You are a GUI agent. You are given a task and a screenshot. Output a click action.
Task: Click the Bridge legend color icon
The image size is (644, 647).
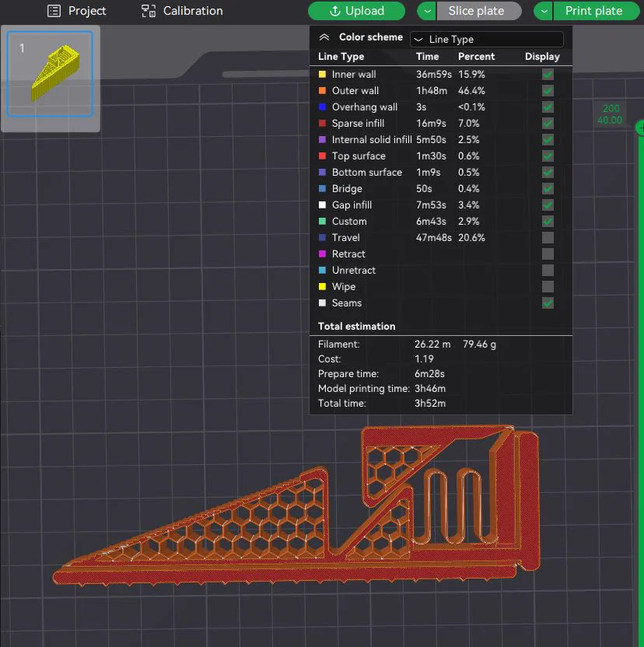pos(323,188)
